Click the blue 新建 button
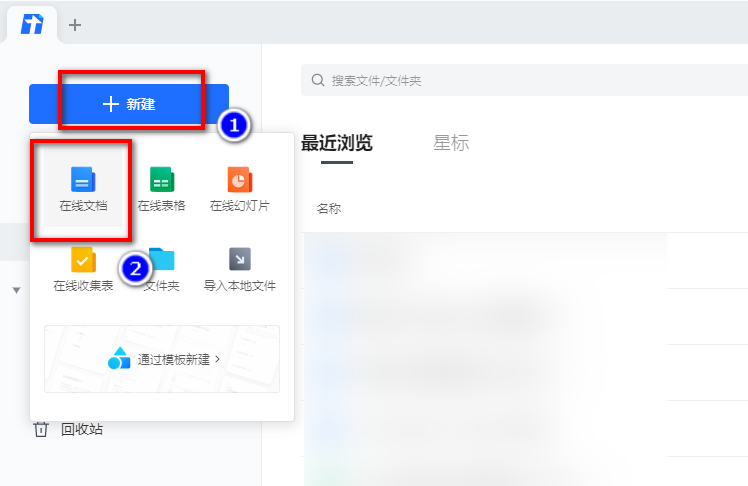Screen dimensions: 748x486 click(x=129, y=104)
